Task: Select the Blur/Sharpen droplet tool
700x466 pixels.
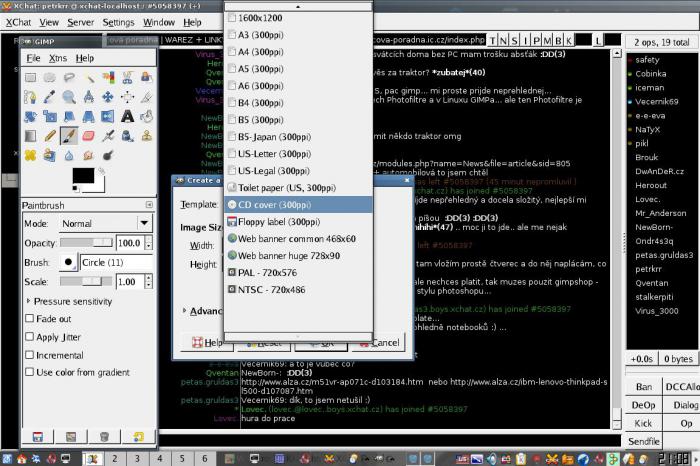Action: [x=69, y=155]
